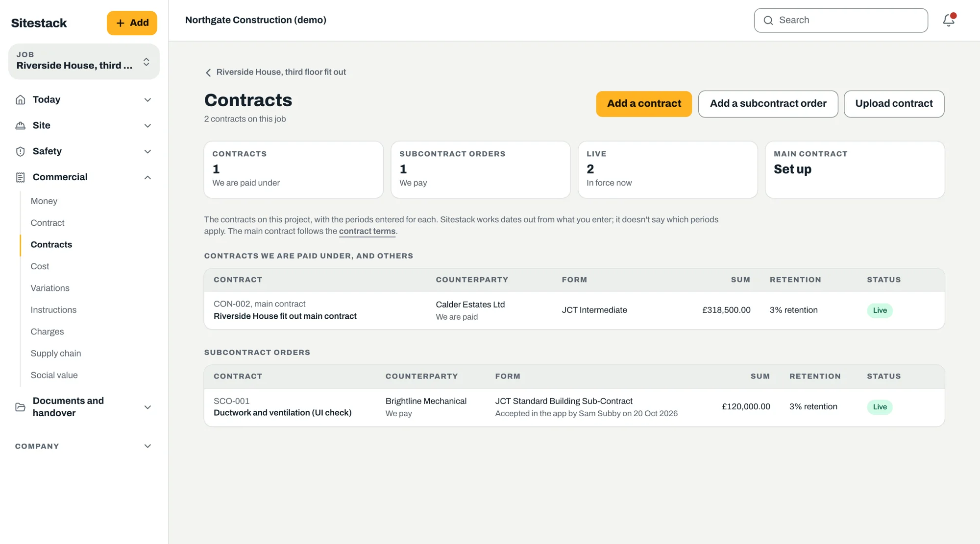Expand the Today section chevron

pyautogui.click(x=147, y=100)
